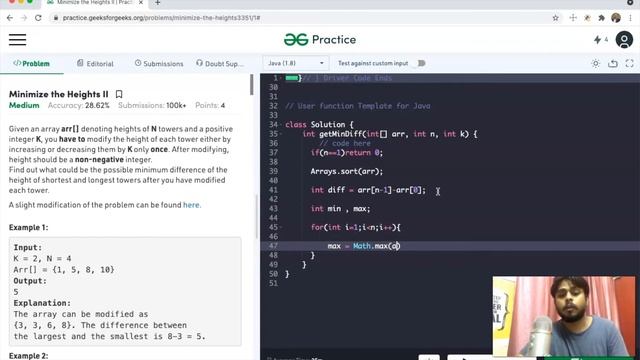This screenshot has width=640, height=360.
Task: Collapse the fold arrow at line 34
Action: pos(282,124)
